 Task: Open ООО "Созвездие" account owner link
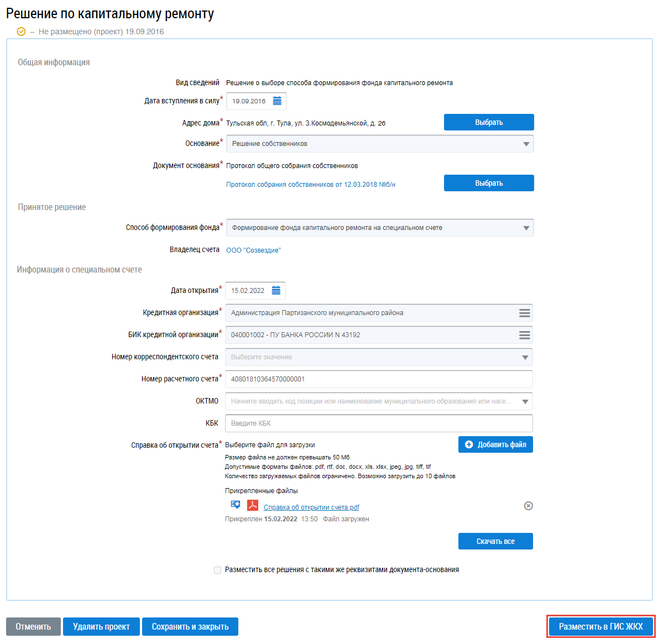pyautogui.click(x=253, y=250)
